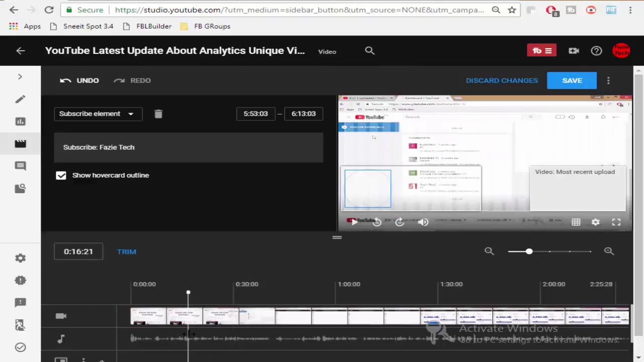Open Settings gear in left sidebar
The image size is (644, 362).
[x=20, y=258]
